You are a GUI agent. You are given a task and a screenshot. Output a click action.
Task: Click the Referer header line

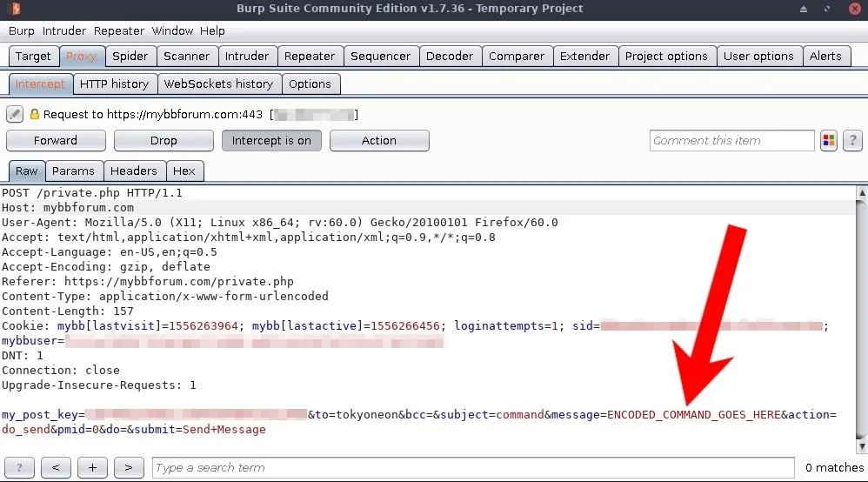tap(148, 281)
